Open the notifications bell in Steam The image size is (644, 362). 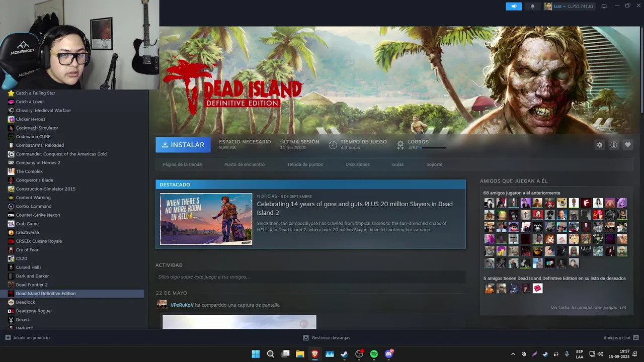(x=532, y=6)
